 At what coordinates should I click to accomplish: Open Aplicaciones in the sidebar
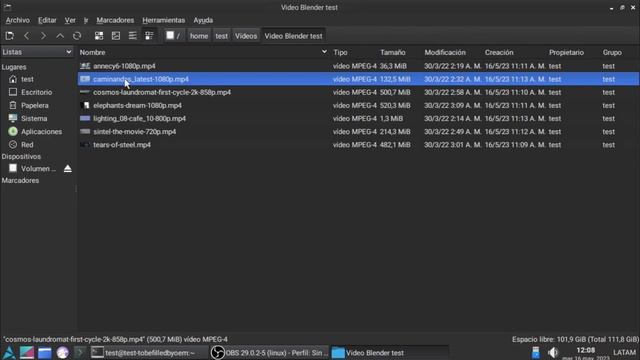click(x=41, y=131)
